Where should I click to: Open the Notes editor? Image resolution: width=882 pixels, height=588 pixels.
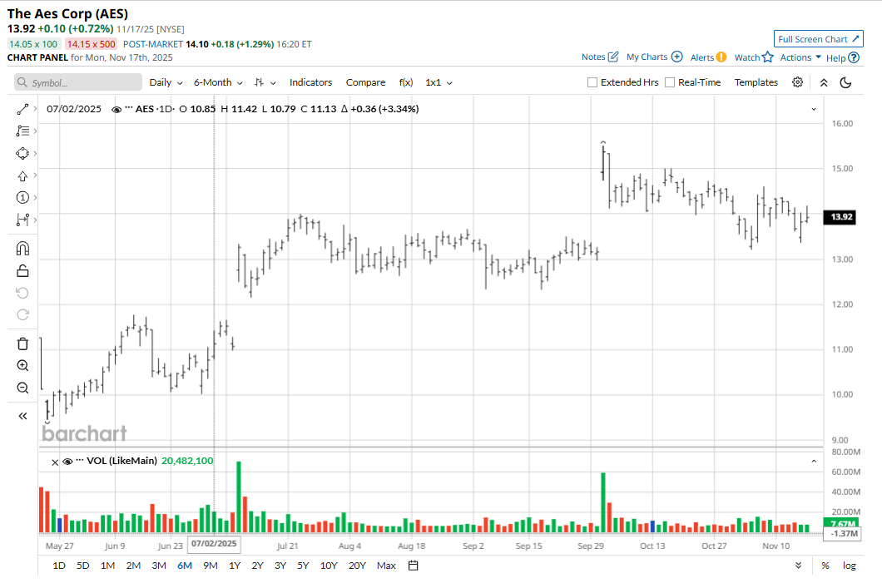click(x=600, y=57)
